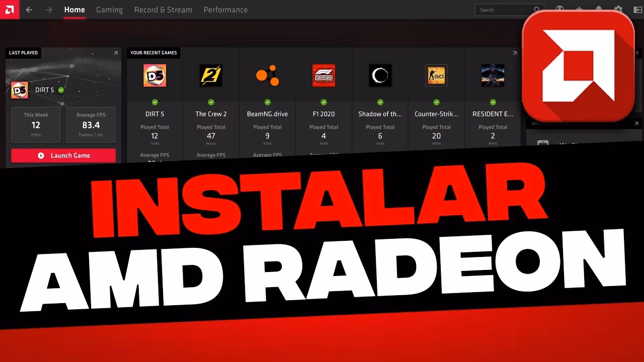Click 'F1 2020' game title
This screenshot has height=362, width=644.
pyautogui.click(x=324, y=114)
